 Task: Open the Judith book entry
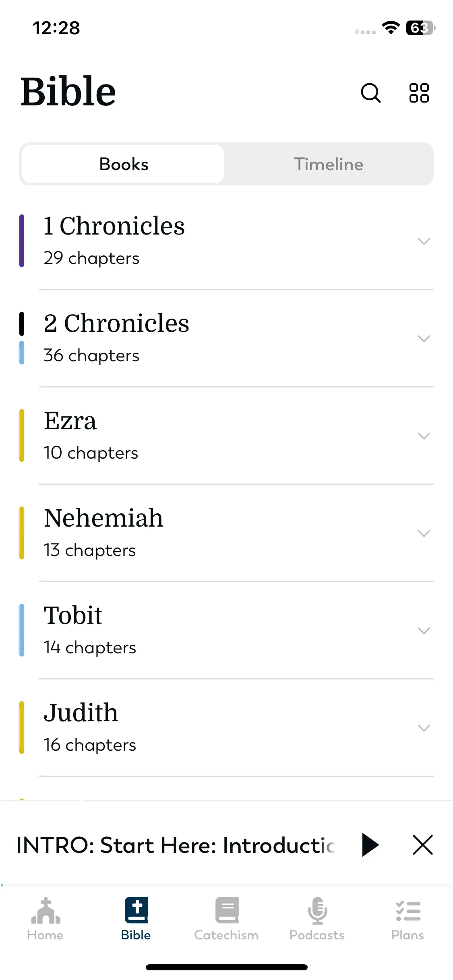click(x=226, y=728)
